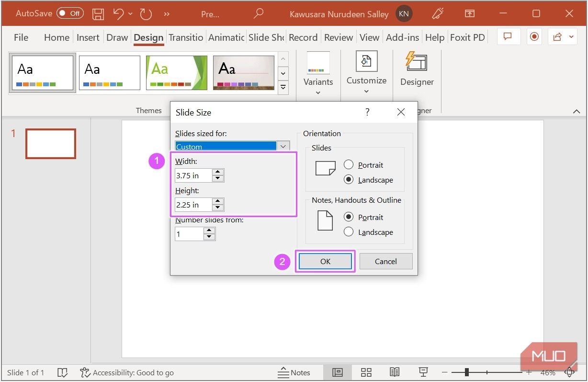
Task: Click the zoom out minus icon
Action: (x=445, y=372)
